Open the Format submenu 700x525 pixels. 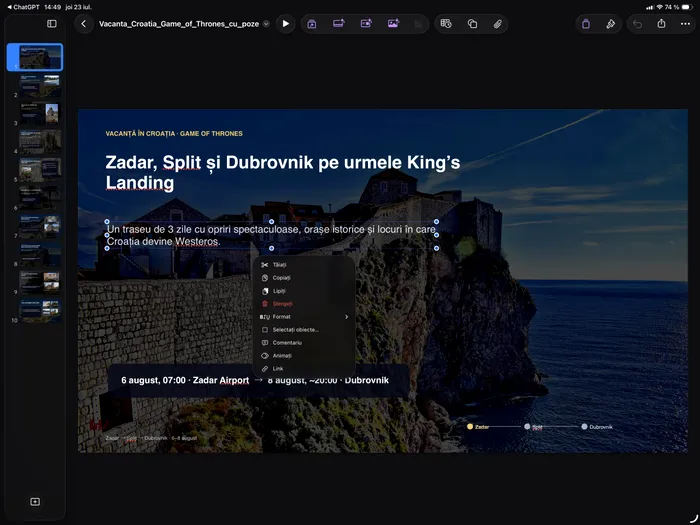[x=304, y=317]
